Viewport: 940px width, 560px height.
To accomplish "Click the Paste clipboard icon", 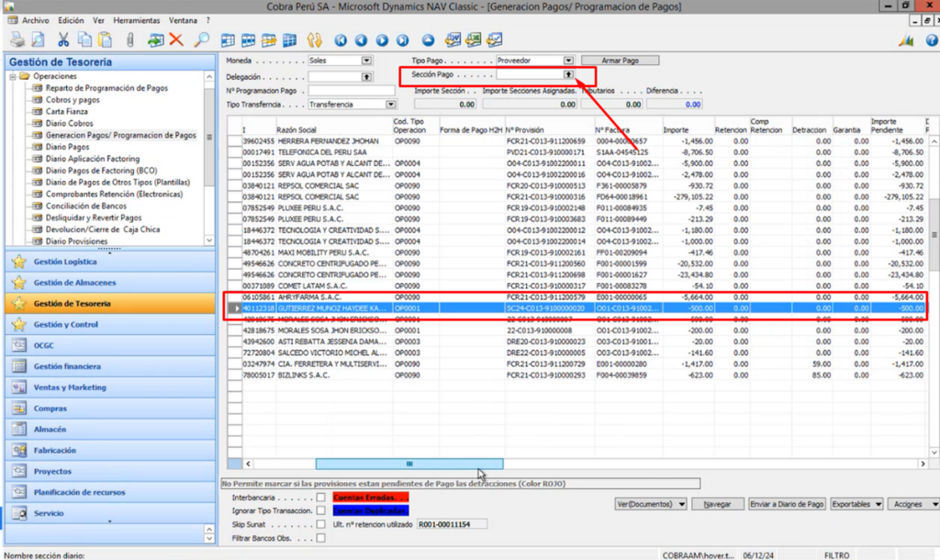I will click(106, 40).
